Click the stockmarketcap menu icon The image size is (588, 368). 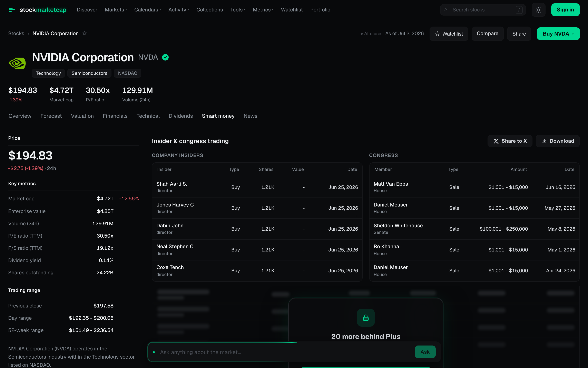[x=12, y=10]
